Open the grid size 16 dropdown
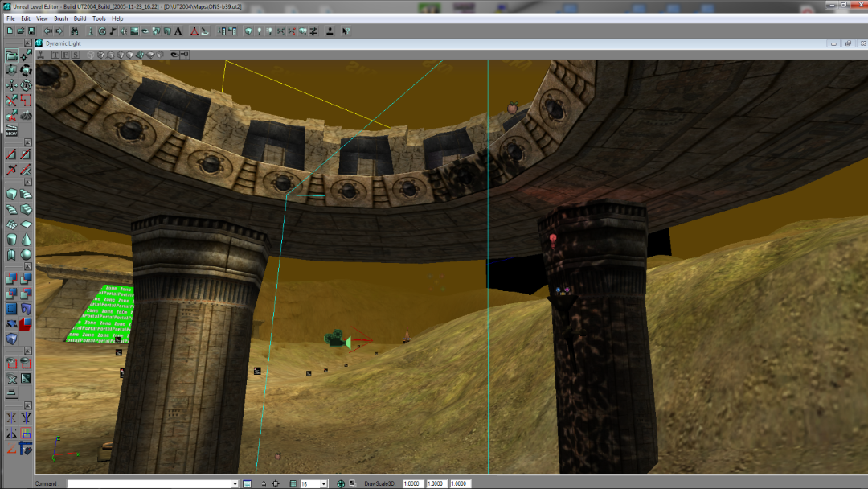 [324, 484]
